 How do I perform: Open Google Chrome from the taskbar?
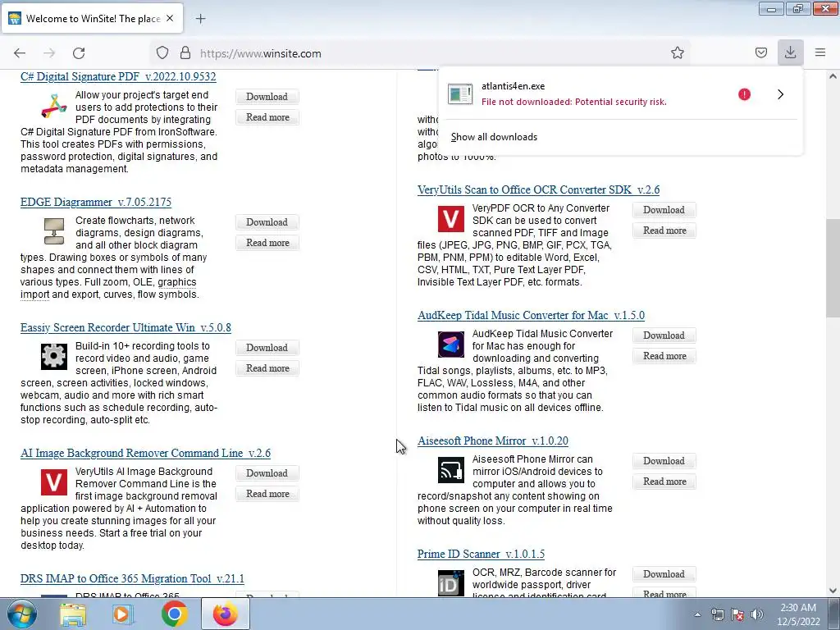tap(174, 614)
